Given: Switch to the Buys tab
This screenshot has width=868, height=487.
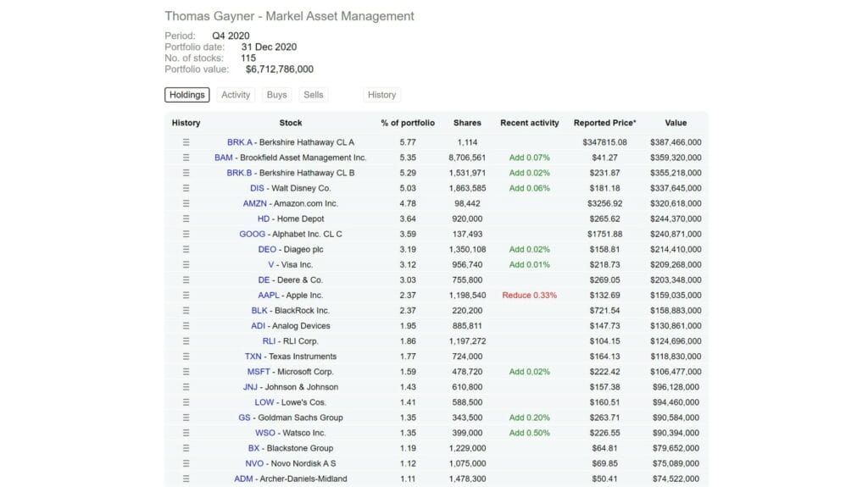Looking at the screenshot, I should (277, 95).
